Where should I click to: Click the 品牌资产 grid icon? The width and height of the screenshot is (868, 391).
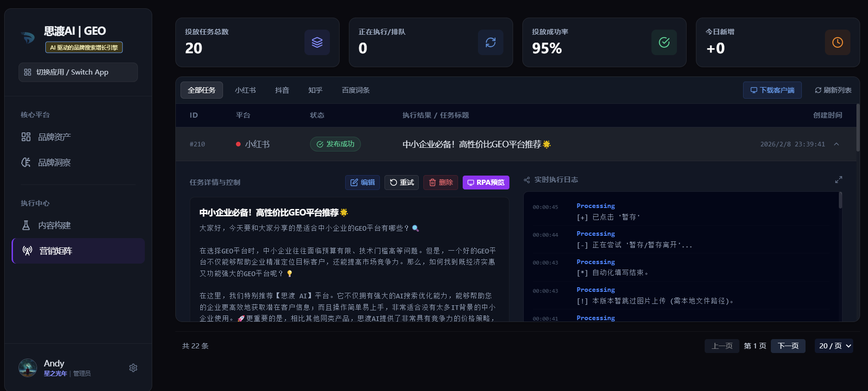[26, 137]
